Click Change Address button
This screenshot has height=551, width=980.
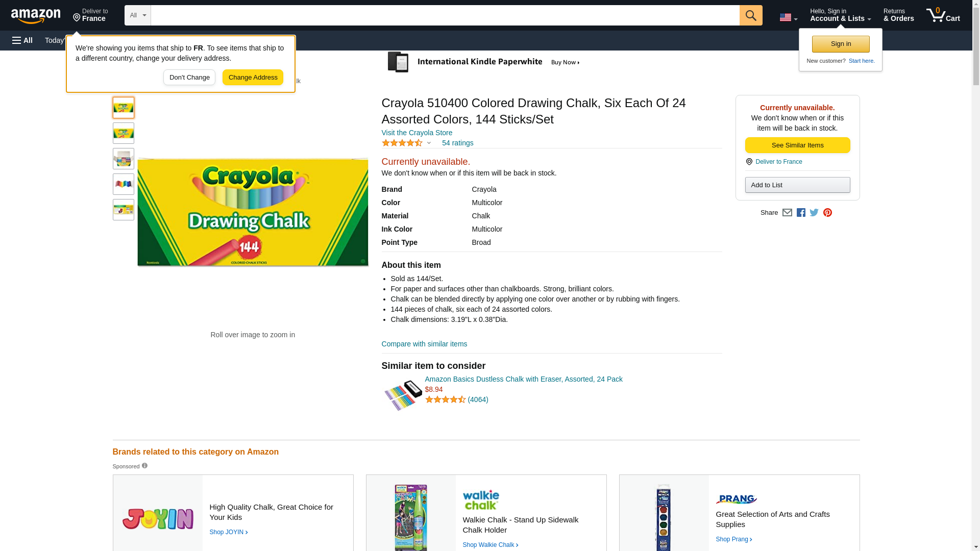pyautogui.click(x=253, y=78)
